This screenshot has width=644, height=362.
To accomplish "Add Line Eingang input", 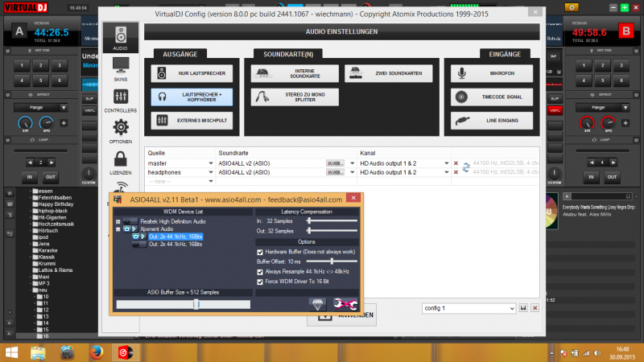I will [x=492, y=121].
